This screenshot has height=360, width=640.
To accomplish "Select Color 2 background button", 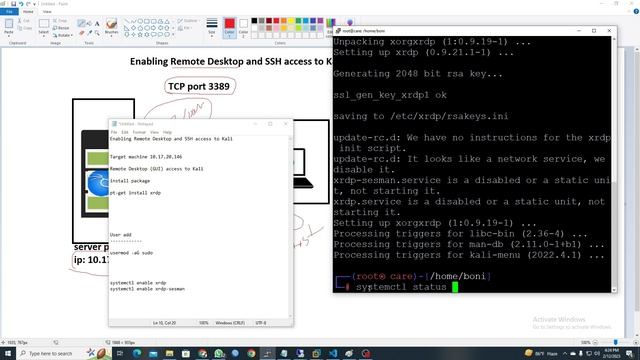I will [x=243, y=28].
